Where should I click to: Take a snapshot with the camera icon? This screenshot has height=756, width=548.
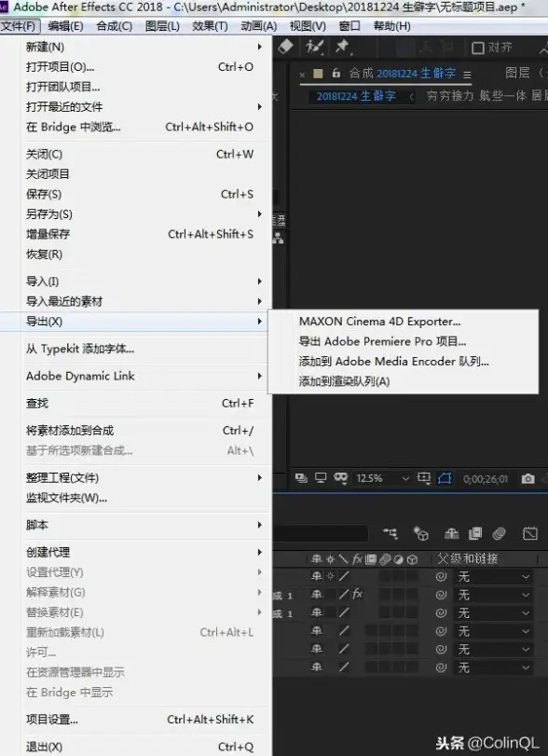tap(528, 478)
